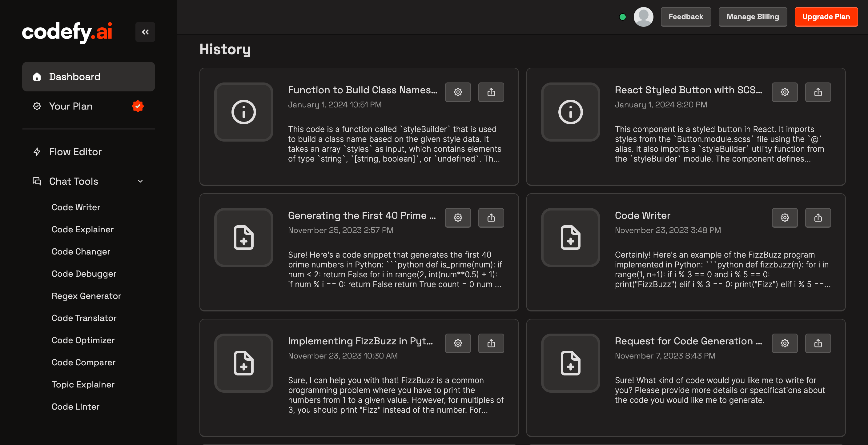Open Function to Build Class Names title
The width and height of the screenshot is (868, 445).
point(363,90)
